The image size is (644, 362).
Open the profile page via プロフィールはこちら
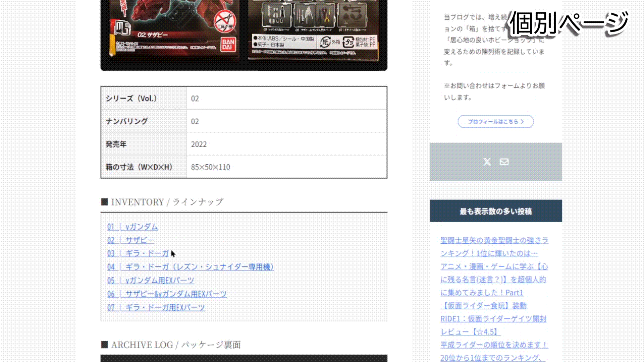pos(495,122)
